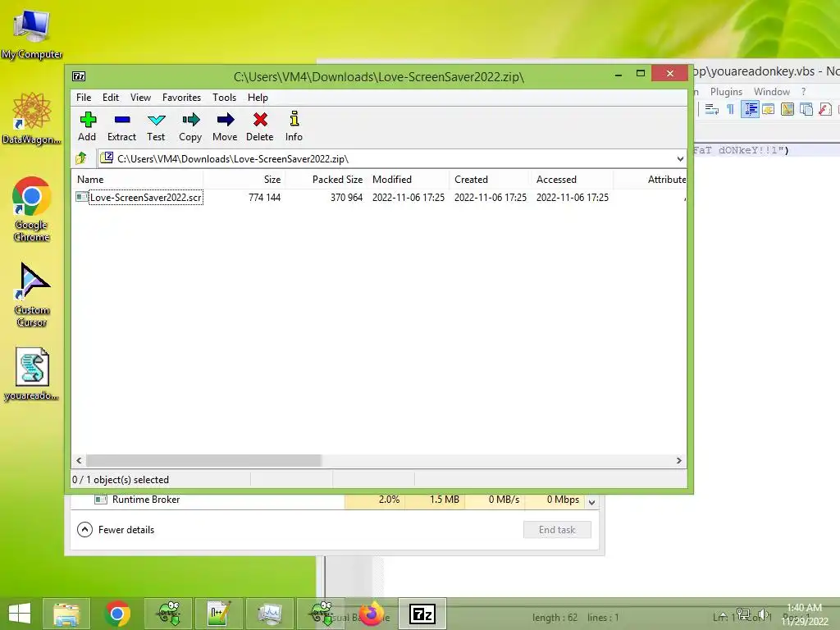Screen dimensions: 840x630
Task: Click the 370 964 packed size value
Action: [347, 197]
